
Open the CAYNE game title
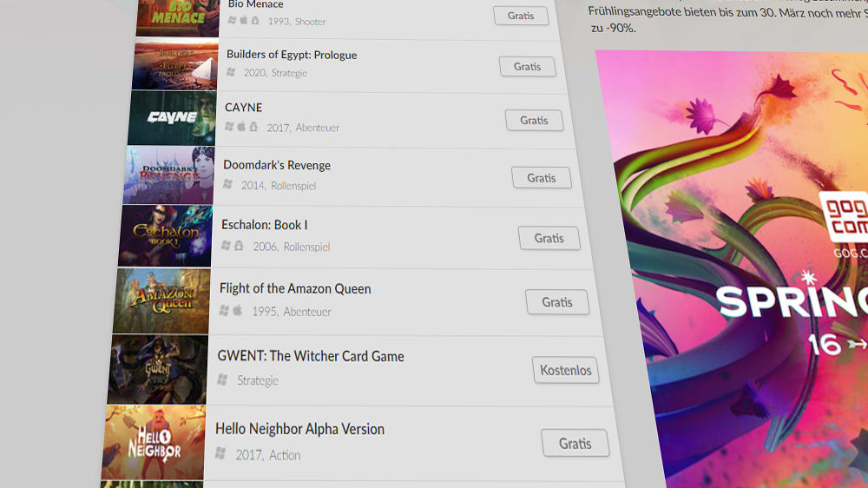[244, 108]
